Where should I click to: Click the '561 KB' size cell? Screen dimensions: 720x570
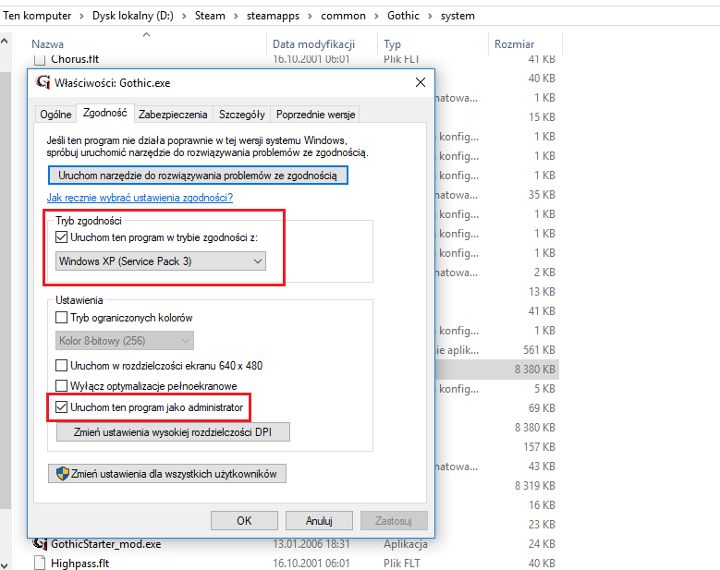pos(539,350)
